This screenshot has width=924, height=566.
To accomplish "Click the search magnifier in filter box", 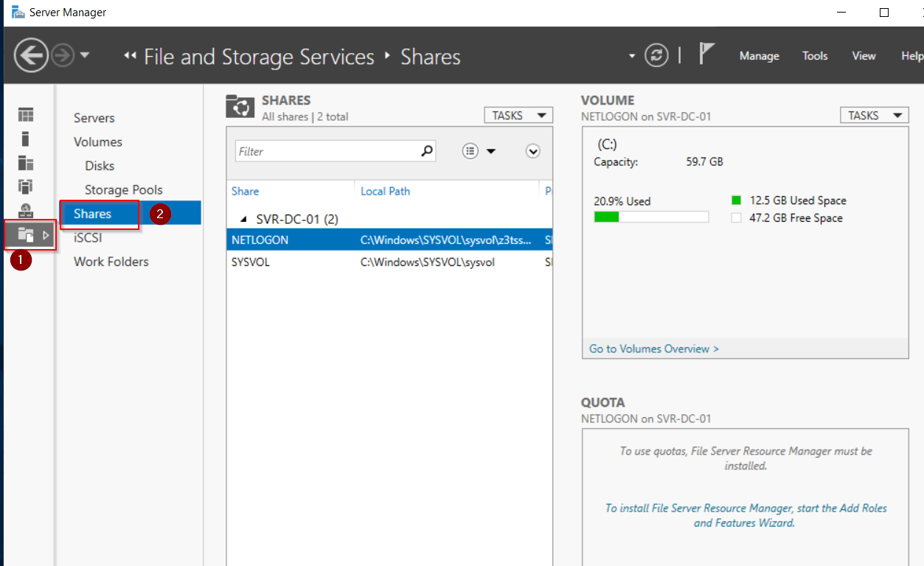I will [426, 151].
